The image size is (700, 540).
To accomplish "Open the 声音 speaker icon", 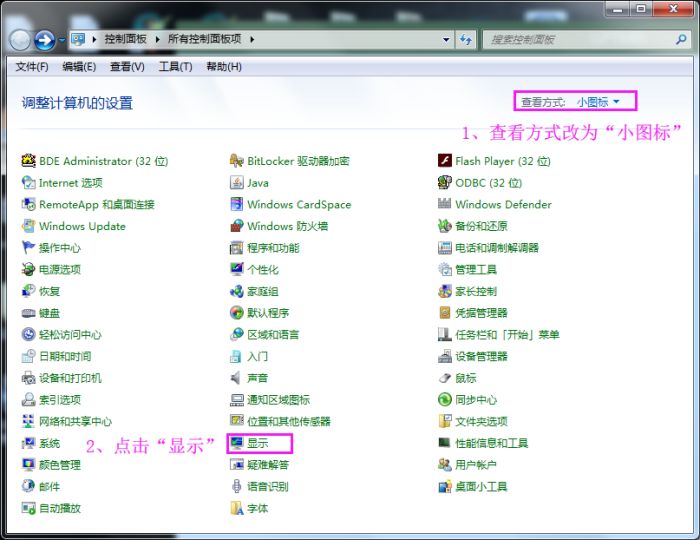I will coord(237,378).
